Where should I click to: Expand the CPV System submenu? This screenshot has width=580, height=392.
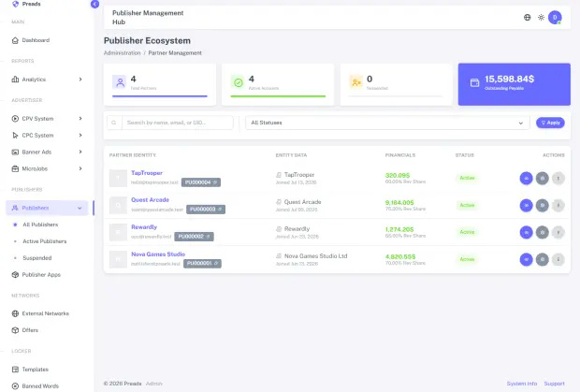pyautogui.click(x=47, y=119)
